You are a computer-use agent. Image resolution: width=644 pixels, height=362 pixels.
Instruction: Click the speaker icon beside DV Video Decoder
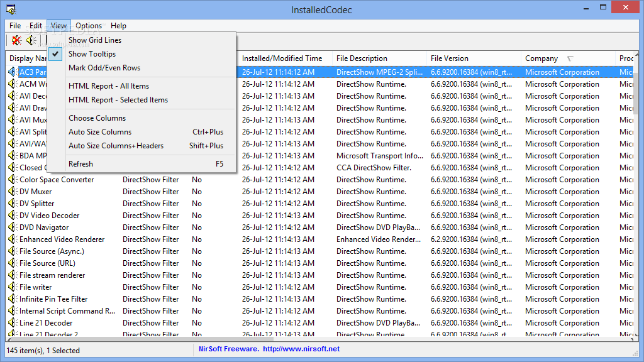point(13,216)
